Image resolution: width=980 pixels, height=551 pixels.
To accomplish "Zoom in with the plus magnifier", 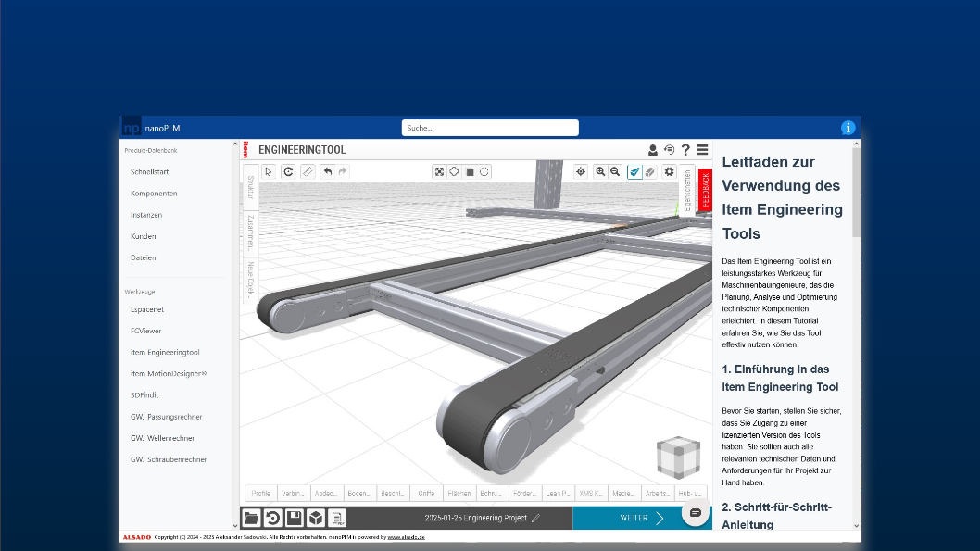I will click(x=600, y=171).
